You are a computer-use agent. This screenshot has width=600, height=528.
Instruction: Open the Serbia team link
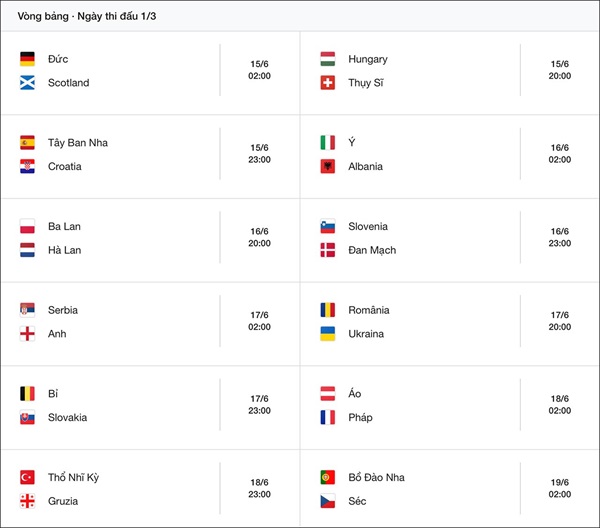63,310
